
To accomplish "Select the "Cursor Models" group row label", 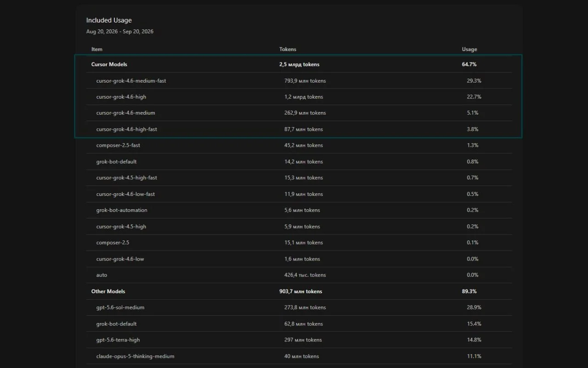I will click(109, 64).
